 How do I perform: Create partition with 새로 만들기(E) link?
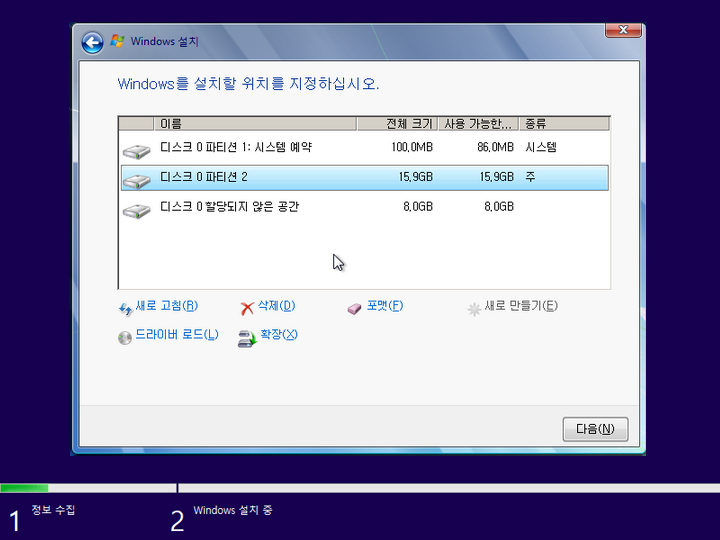coord(521,306)
